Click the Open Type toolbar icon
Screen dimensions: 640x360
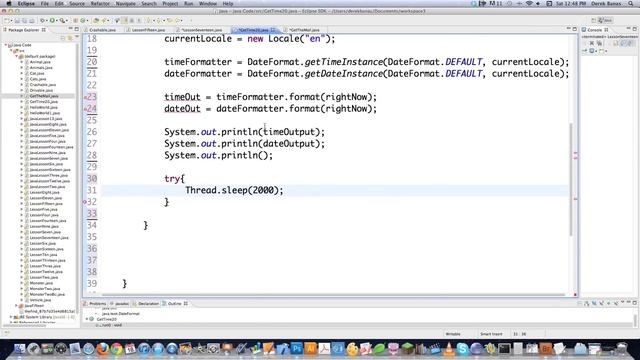tap(96, 20)
